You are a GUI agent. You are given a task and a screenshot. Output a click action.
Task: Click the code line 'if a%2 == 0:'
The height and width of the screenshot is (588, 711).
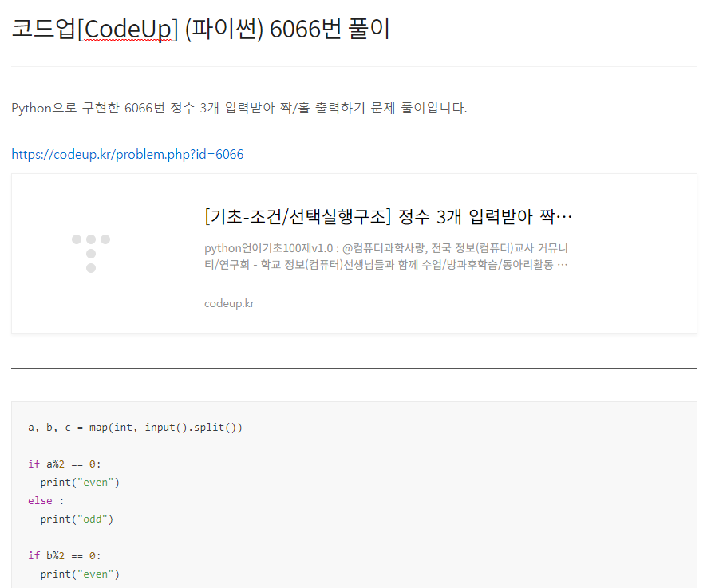[65, 464]
